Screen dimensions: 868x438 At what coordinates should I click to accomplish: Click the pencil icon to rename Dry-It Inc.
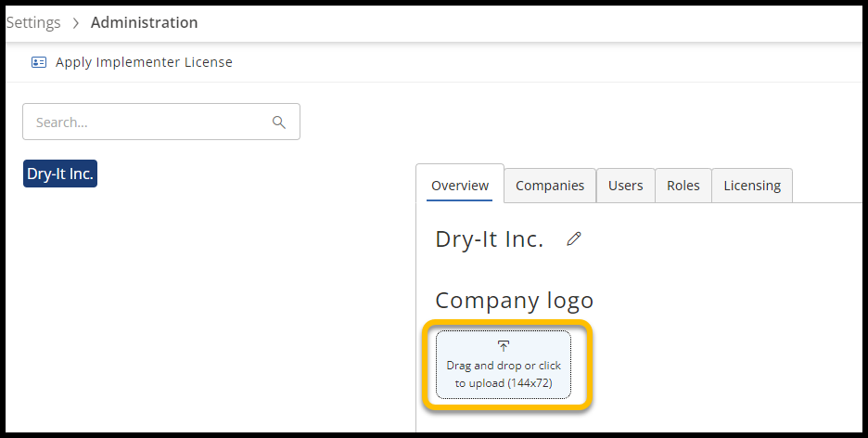click(x=574, y=239)
